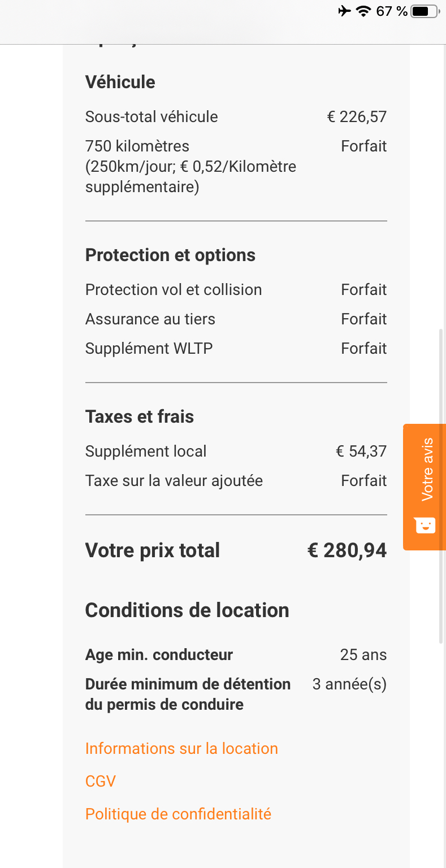Click the total price € 280,94
This screenshot has height=868, width=446.
pyautogui.click(x=347, y=551)
